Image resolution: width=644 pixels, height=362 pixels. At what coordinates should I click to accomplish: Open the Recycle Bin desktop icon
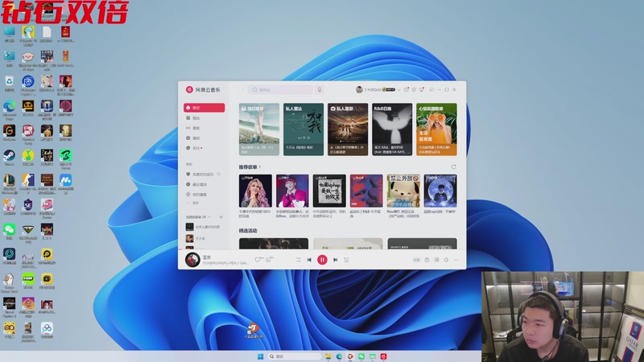(9, 84)
